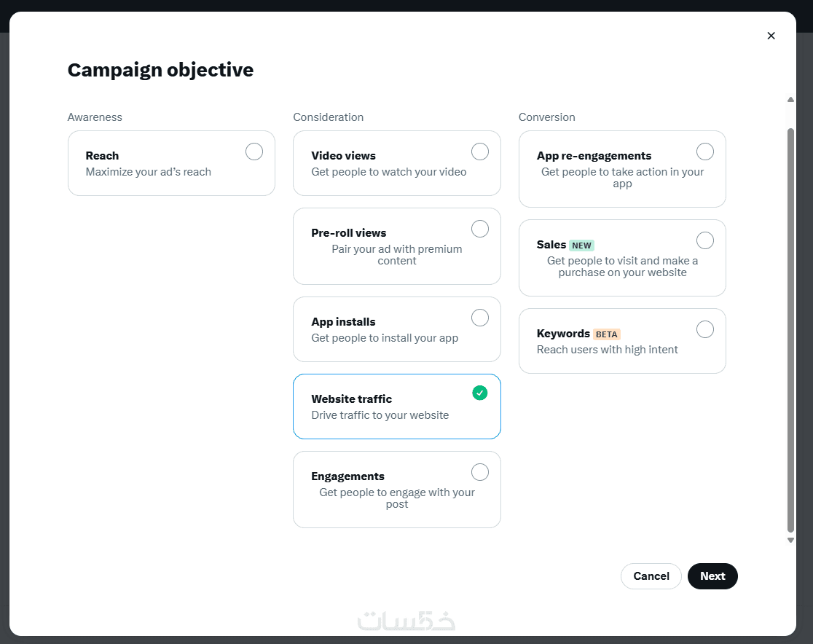Select the Reach radio button
The width and height of the screenshot is (813, 644).
point(254,152)
